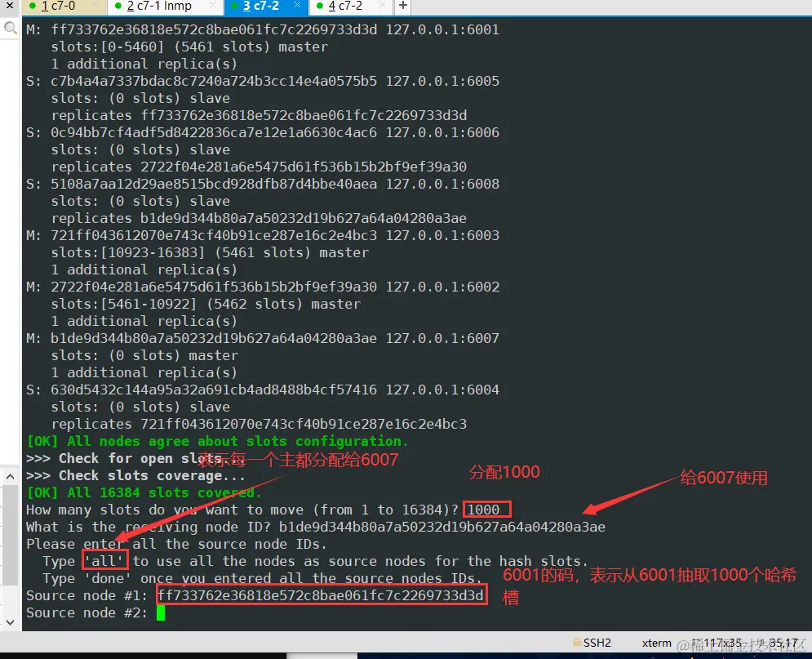Click the slave line ending 127.0.0.1:6006
Screen dimensions: 812x659
point(263,132)
